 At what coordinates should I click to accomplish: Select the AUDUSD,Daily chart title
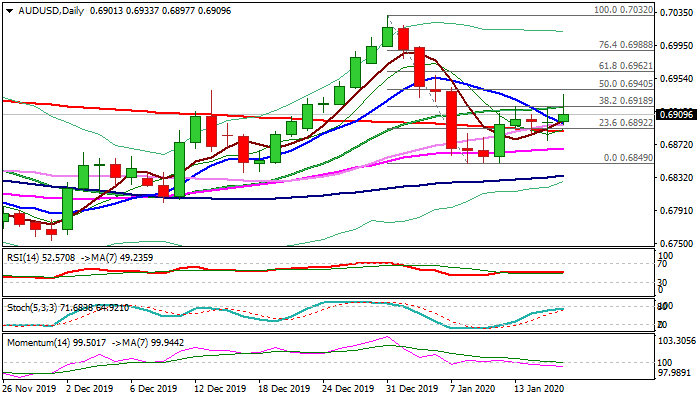pyautogui.click(x=51, y=11)
